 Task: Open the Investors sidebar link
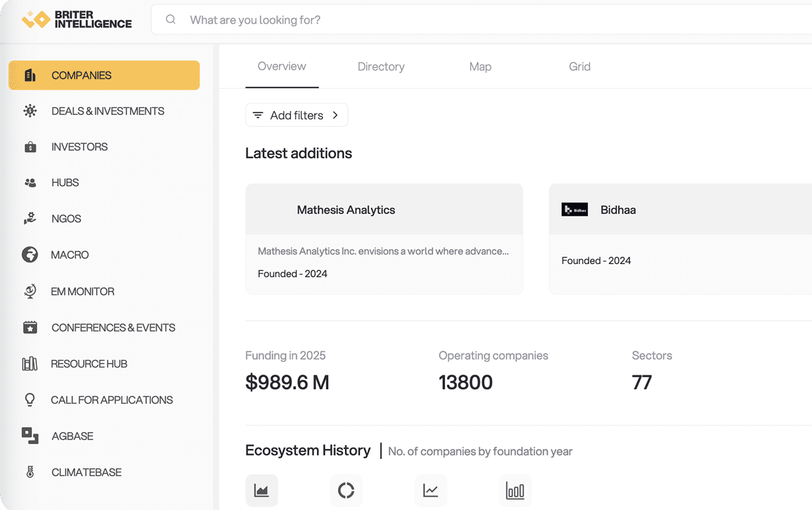79,147
